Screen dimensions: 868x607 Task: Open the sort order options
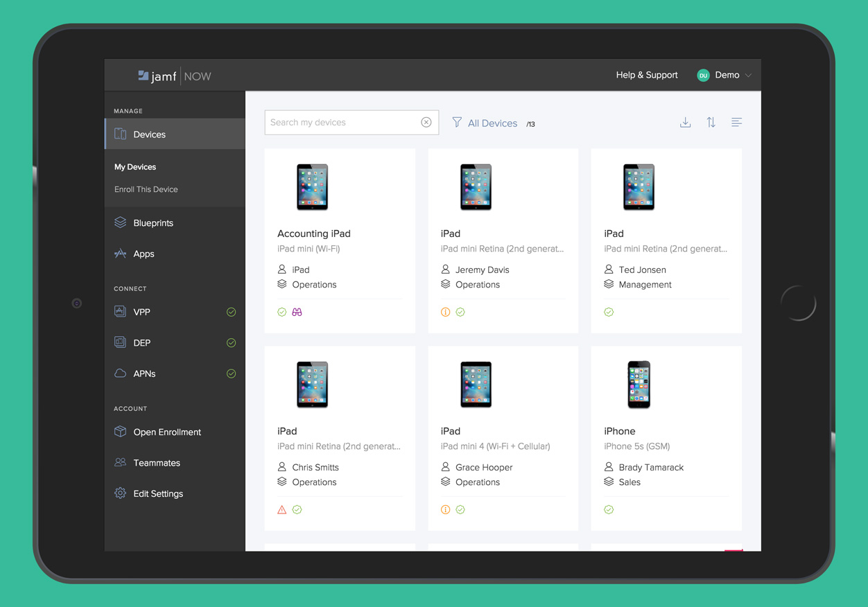[711, 123]
